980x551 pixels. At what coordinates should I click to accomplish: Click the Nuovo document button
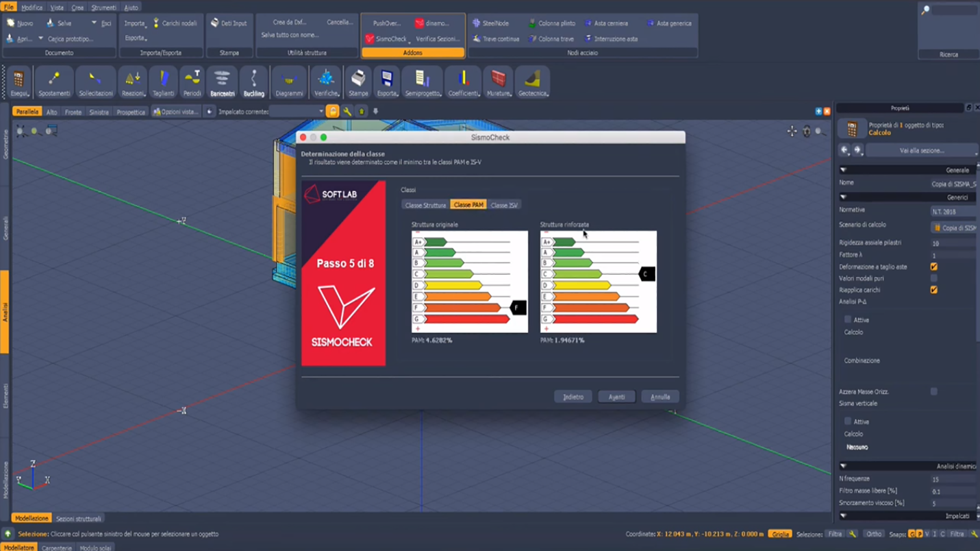pyautogui.click(x=20, y=23)
